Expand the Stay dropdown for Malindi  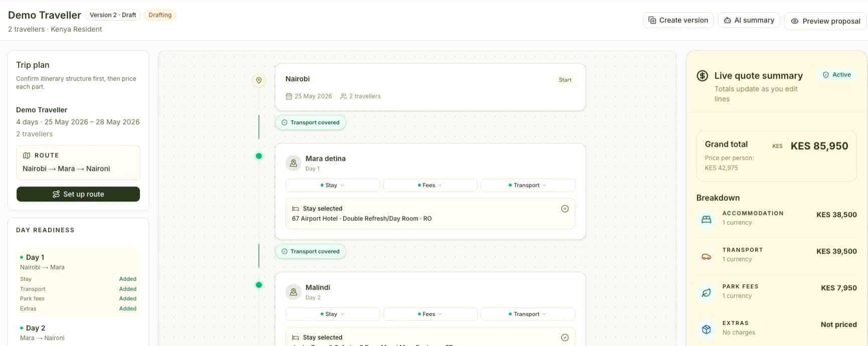point(333,314)
